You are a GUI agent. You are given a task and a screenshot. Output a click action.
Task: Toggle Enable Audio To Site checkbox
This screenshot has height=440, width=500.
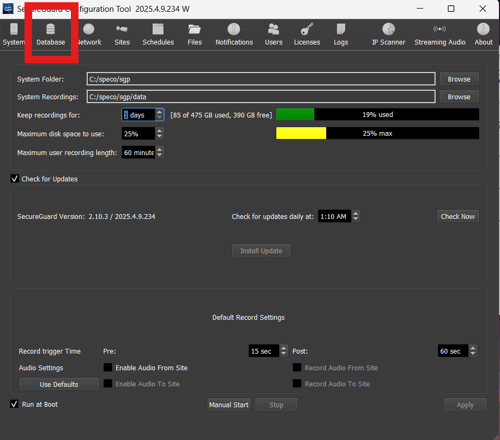[x=108, y=383]
